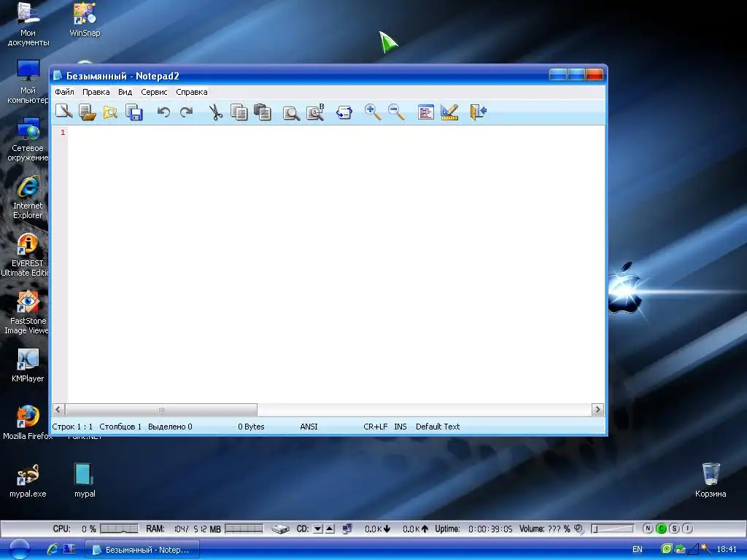Click the Exit door toolbar icon
Screen dimensions: 747x560
tap(478, 112)
